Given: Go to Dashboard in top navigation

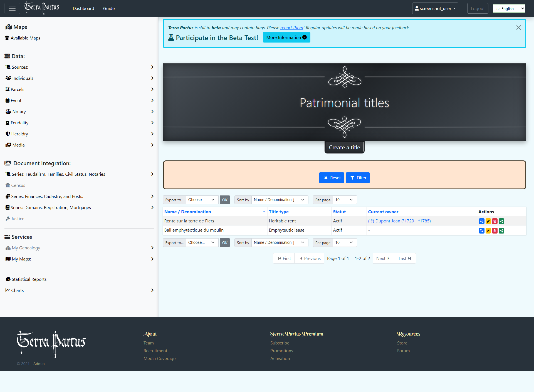Looking at the screenshot, I should [83, 8].
